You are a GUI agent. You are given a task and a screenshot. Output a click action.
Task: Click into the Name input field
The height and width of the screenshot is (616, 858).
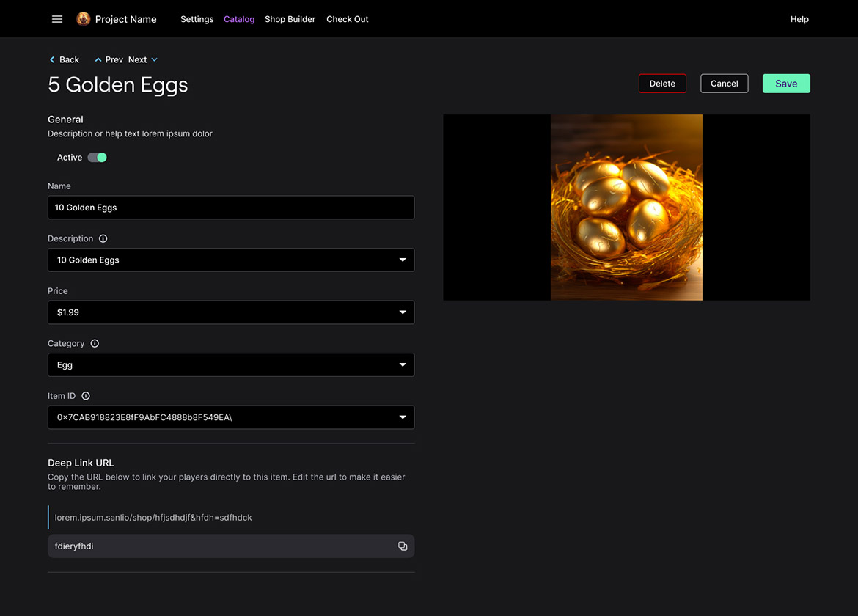[x=231, y=208]
